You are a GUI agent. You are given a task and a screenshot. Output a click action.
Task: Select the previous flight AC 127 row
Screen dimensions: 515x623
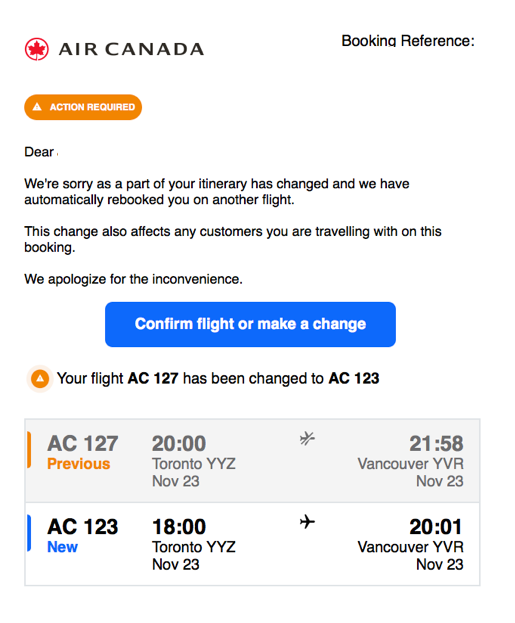click(252, 460)
